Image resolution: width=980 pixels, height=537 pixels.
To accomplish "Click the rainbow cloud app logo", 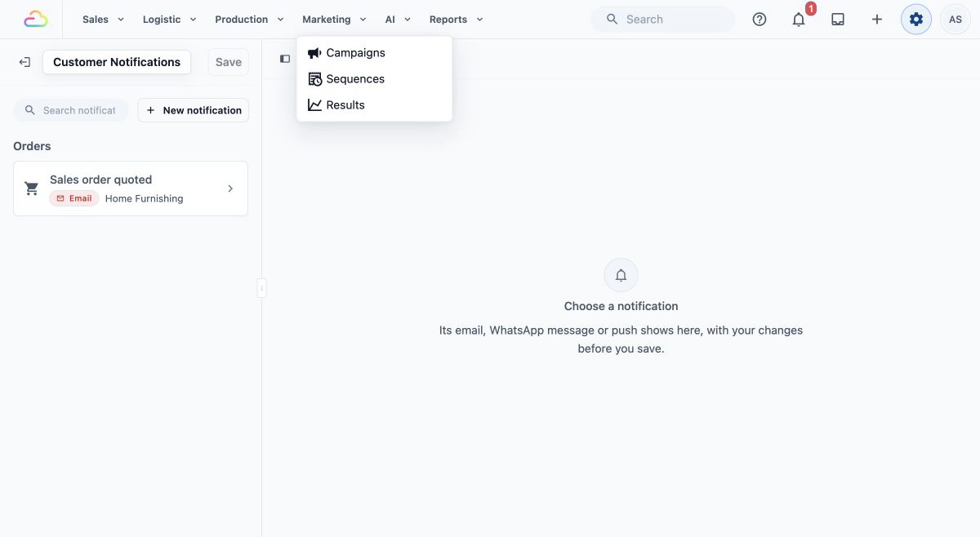I will click(x=36, y=19).
